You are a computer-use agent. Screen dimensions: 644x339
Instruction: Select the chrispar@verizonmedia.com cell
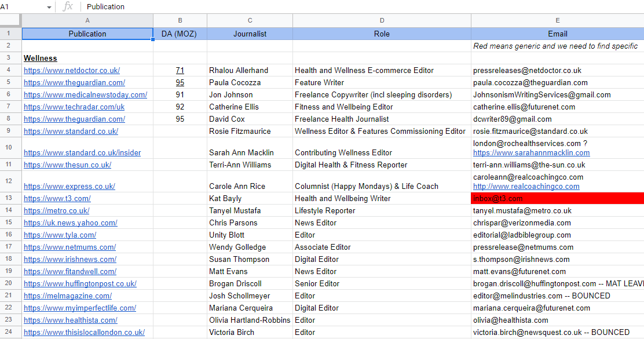pos(557,223)
